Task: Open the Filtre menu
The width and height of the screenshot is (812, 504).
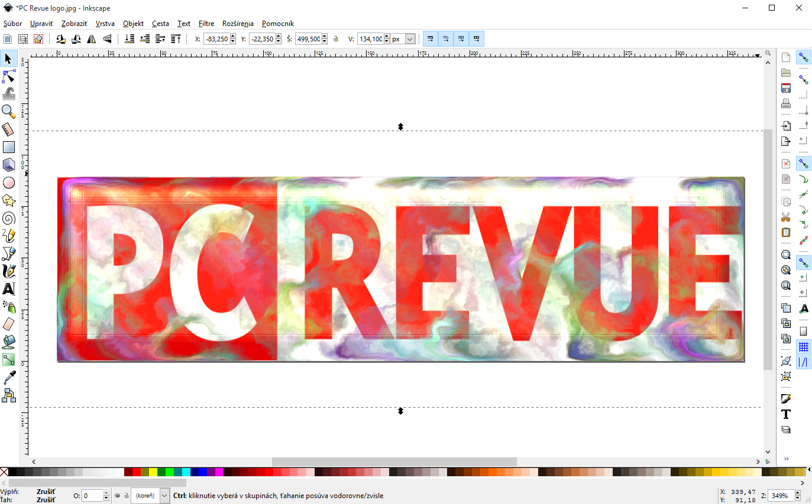Action: pos(206,24)
